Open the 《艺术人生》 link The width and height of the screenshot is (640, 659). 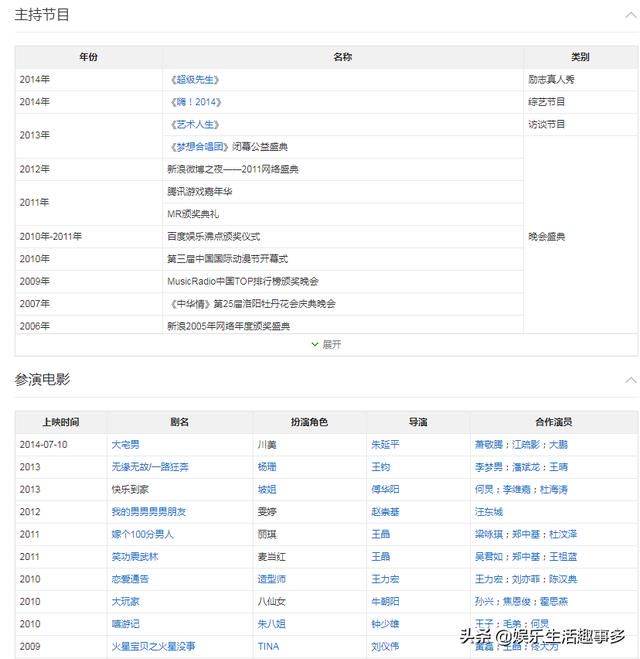[195, 124]
